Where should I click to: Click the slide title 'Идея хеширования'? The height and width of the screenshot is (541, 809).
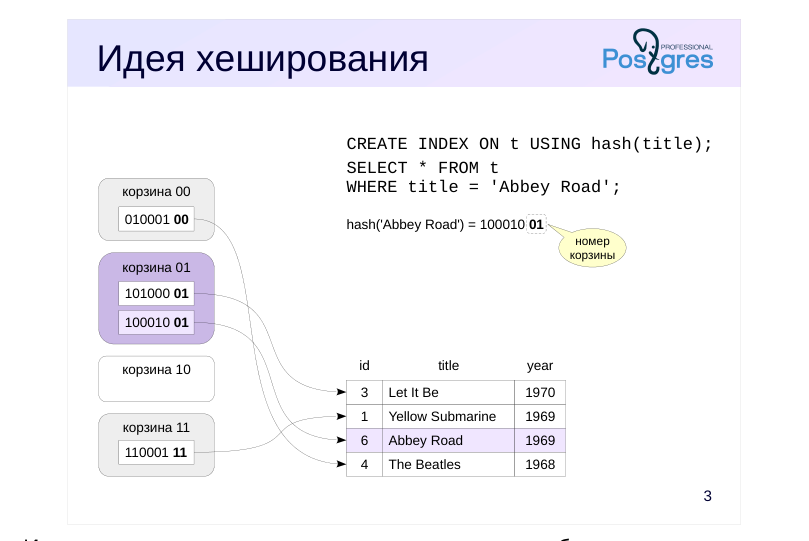click(x=262, y=58)
